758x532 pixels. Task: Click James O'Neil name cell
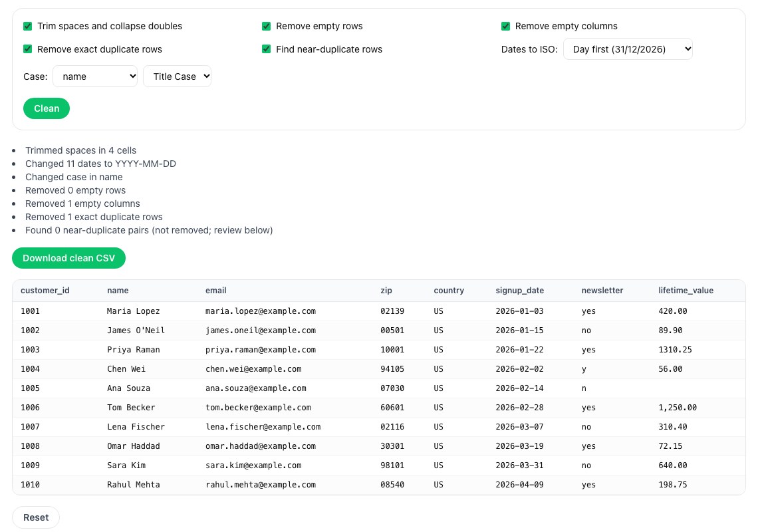136,331
